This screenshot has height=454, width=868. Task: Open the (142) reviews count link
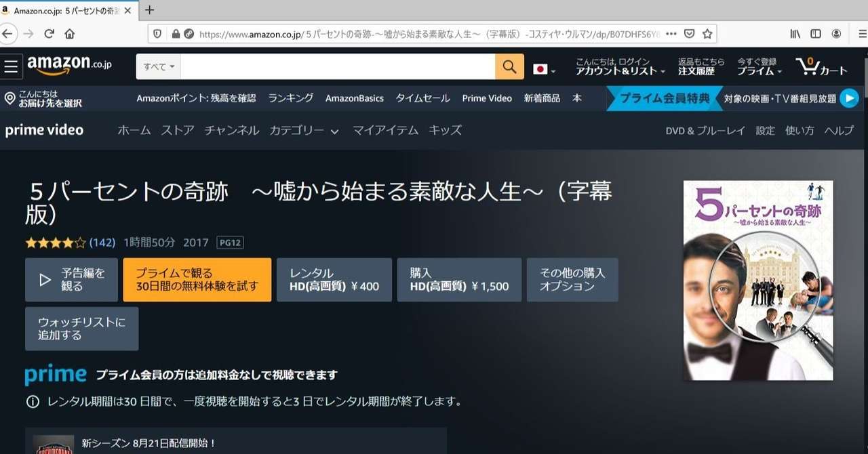[x=102, y=242]
